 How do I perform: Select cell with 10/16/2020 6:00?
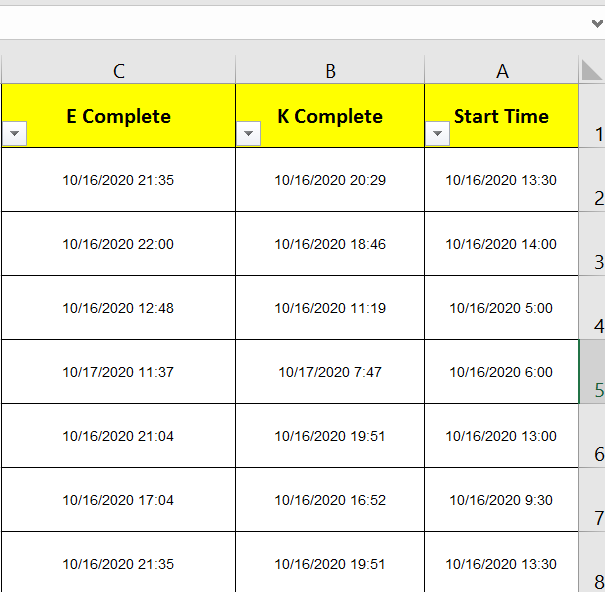click(x=502, y=372)
